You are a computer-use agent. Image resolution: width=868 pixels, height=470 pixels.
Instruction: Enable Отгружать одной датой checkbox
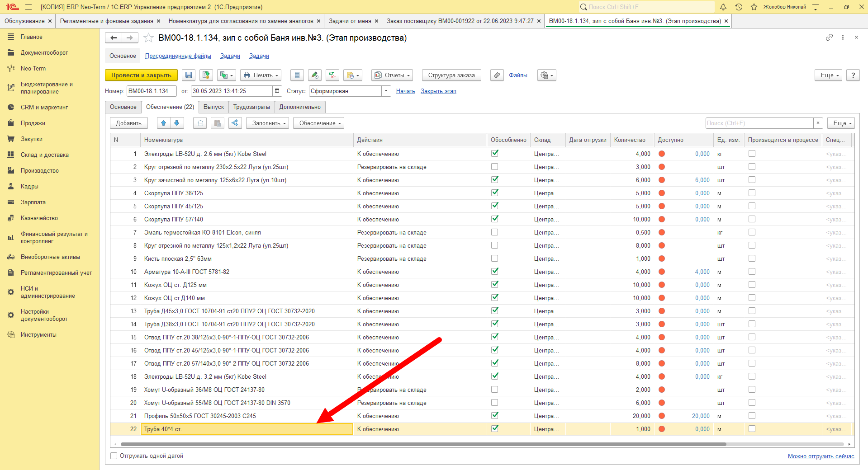point(114,456)
